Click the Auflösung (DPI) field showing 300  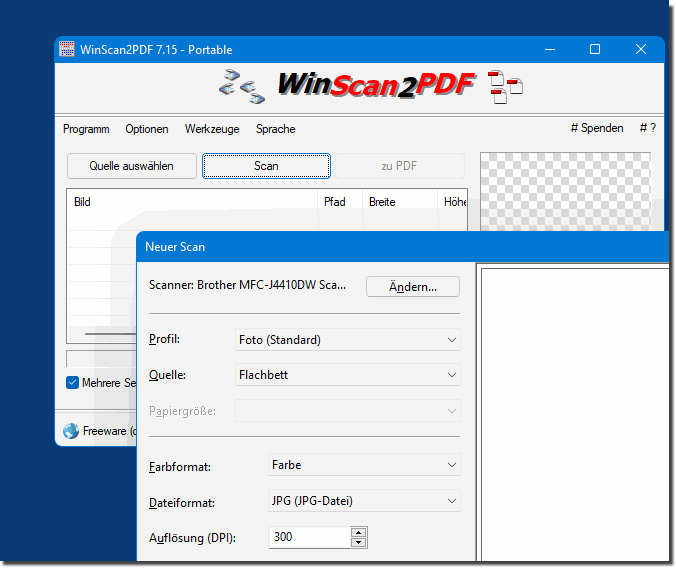tap(310, 537)
